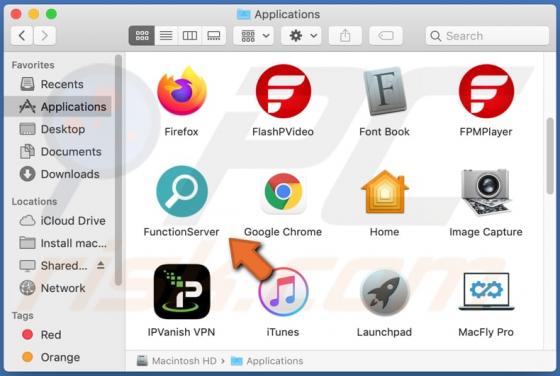This screenshot has width=560, height=376.
Task: Open Downloads in the sidebar
Action: [x=59, y=174]
